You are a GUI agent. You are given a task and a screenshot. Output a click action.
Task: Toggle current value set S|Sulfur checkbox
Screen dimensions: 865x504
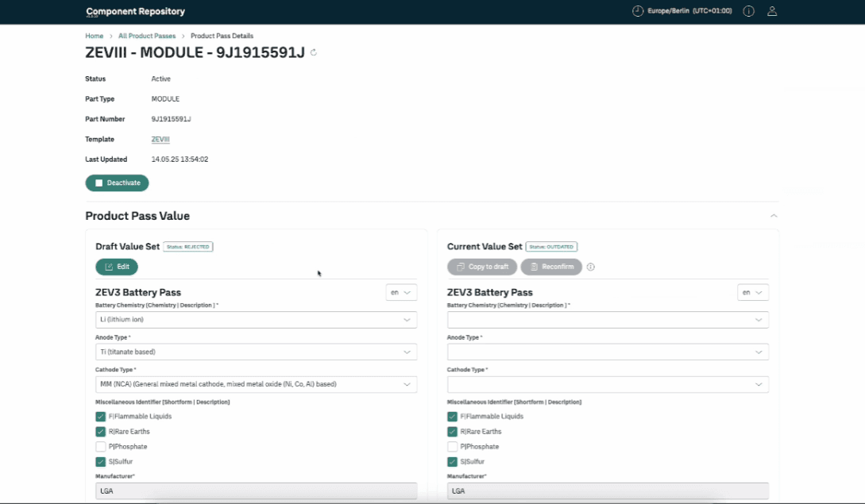pyautogui.click(x=452, y=462)
